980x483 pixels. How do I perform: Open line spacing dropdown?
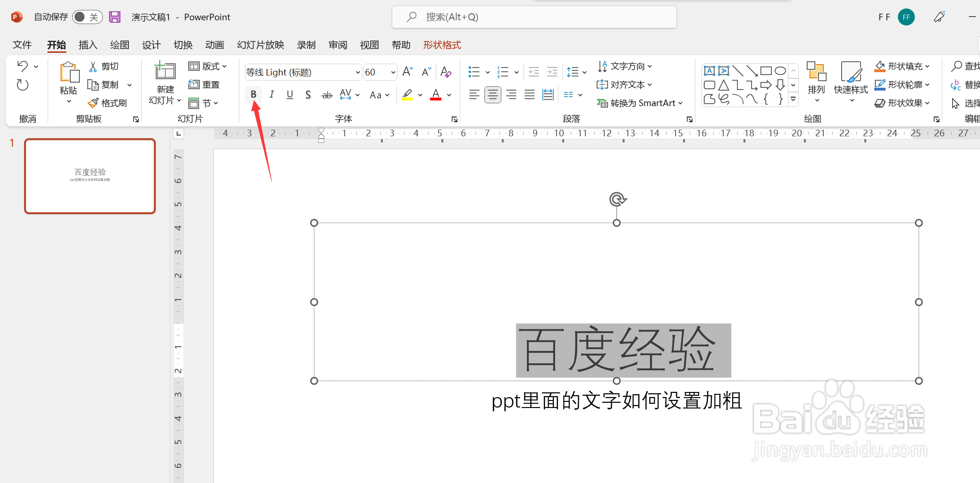pyautogui.click(x=576, y=72)
